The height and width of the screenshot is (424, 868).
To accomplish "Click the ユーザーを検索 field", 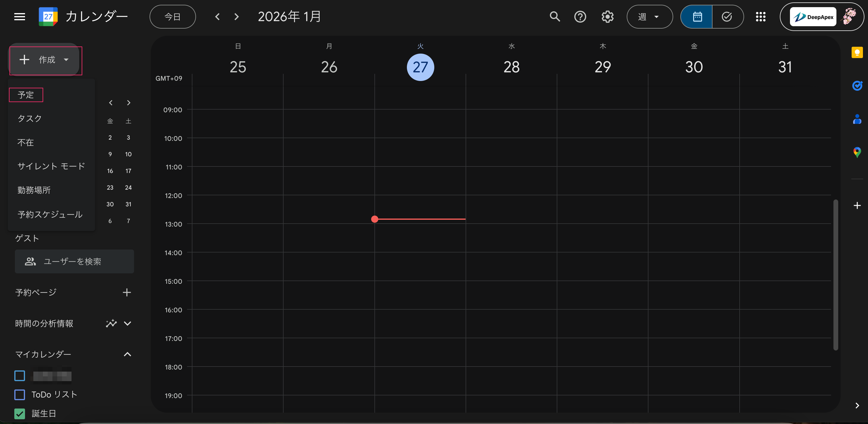I will (x=74, y=261).
